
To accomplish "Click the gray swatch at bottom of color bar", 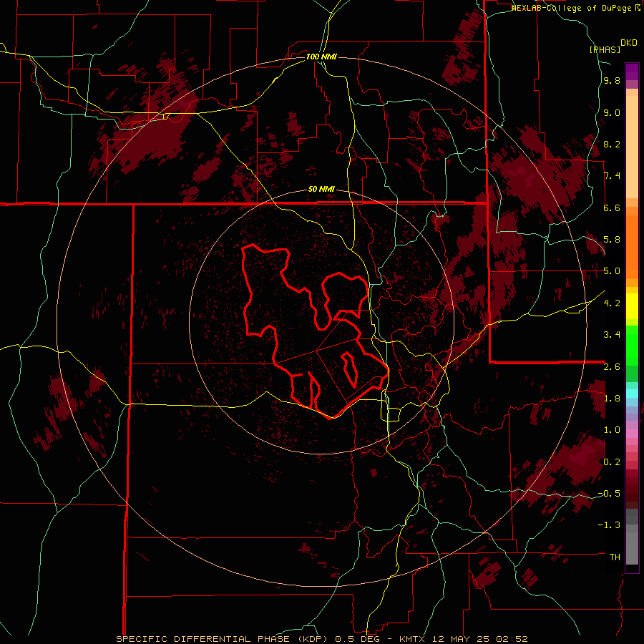I will [632, 548].
